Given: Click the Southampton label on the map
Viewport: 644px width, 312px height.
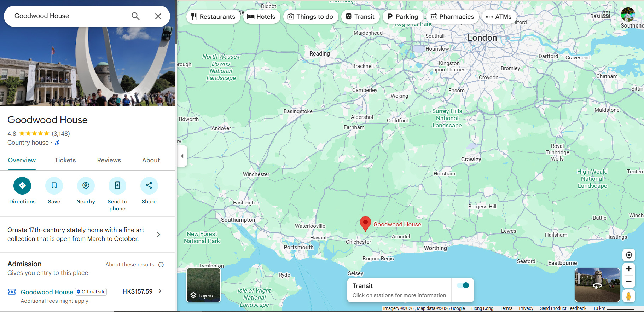Looking at the screenshot, I should [238, 220].
